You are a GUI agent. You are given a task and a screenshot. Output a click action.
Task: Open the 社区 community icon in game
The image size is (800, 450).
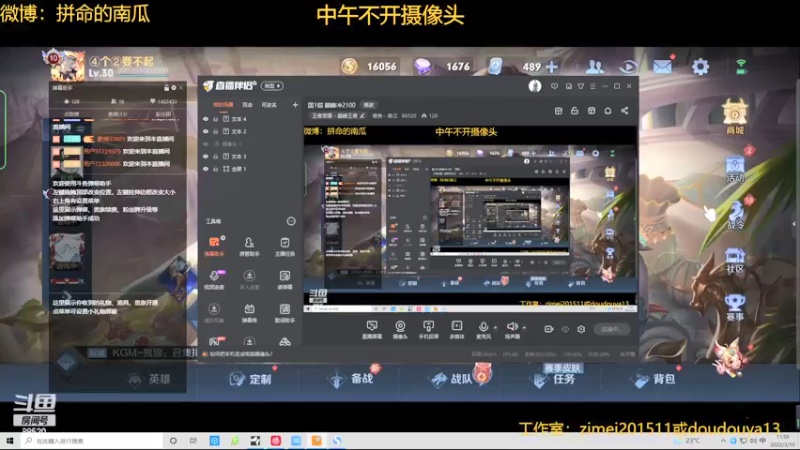pyautogui.click(x=735, y=260)
